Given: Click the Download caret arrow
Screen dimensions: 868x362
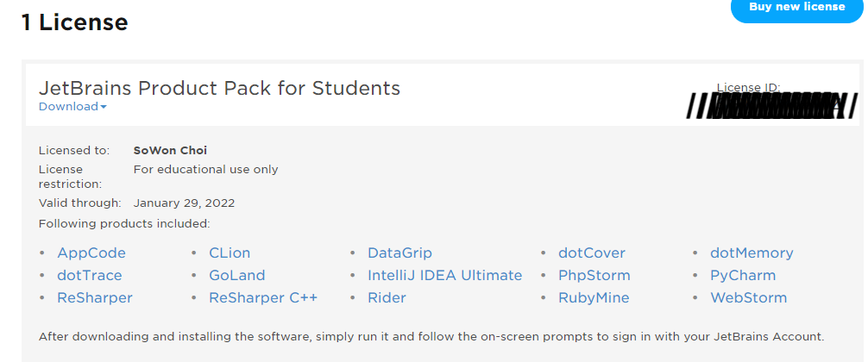Looking at the screenshot, I should click(104, 107).
